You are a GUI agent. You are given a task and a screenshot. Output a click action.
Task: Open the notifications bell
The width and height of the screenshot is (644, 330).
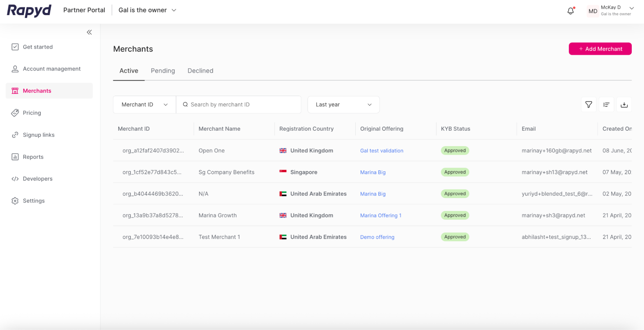pos(570,11)
